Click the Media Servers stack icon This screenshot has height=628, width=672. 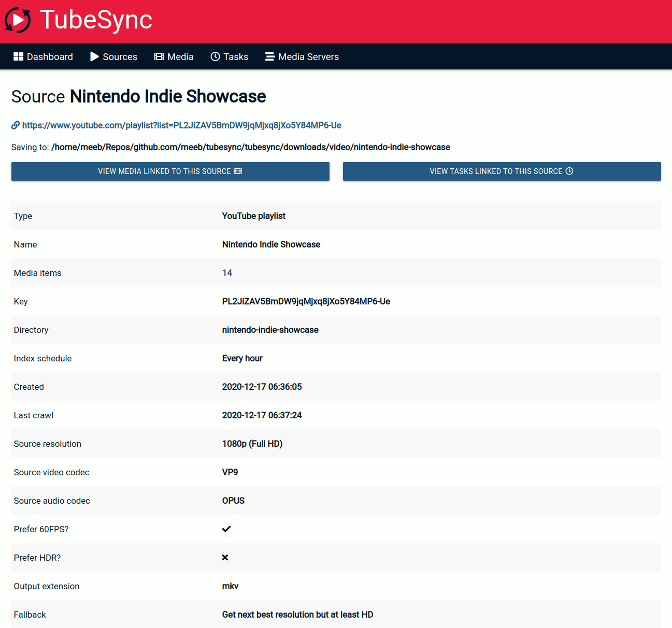[x=270, y=56]
